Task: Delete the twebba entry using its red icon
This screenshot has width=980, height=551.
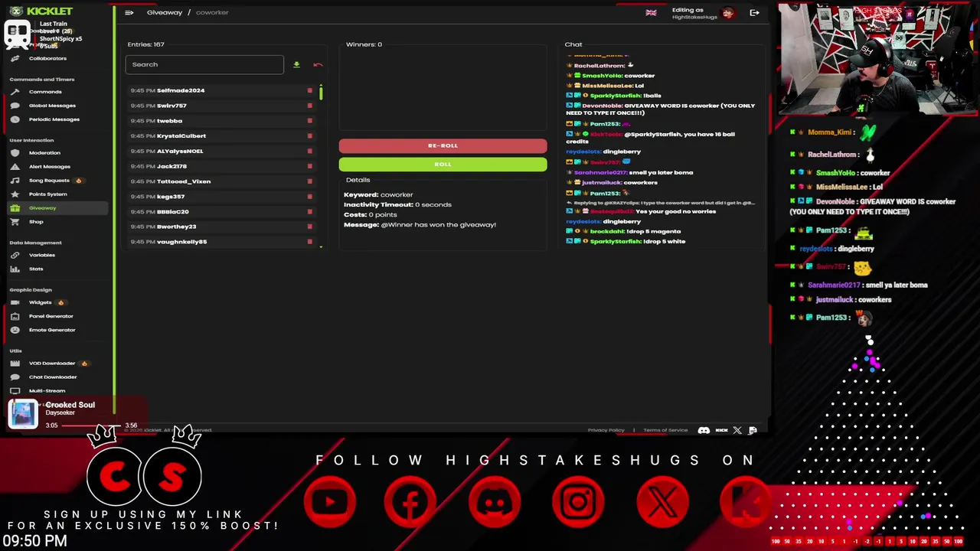Action: pos(309,121)
